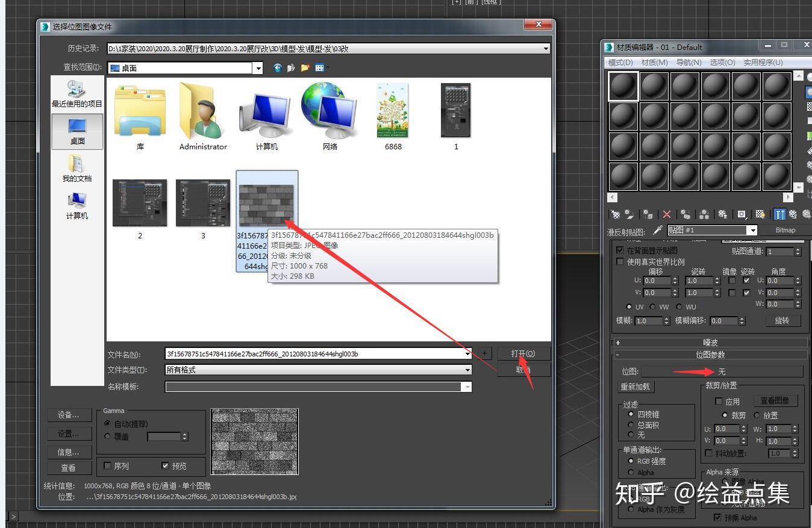Toggle the Show End Result icon

pyautogui.click(x=779, y=214)
